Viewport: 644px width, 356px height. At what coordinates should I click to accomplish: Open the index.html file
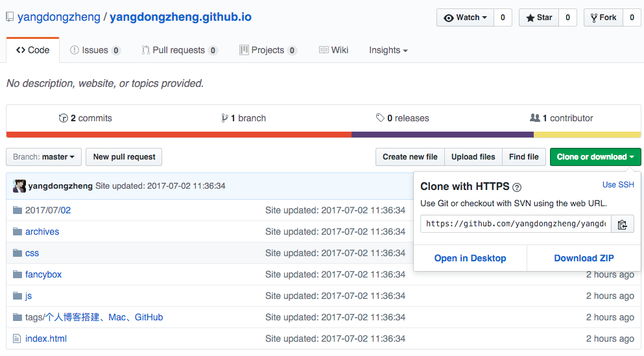[46, 338]
